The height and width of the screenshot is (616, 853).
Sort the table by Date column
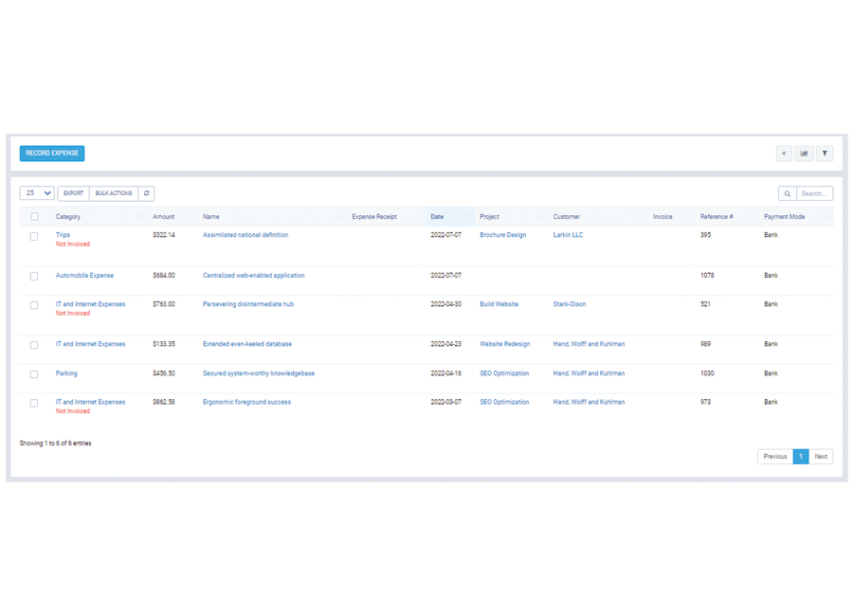[x=437, y=217]
